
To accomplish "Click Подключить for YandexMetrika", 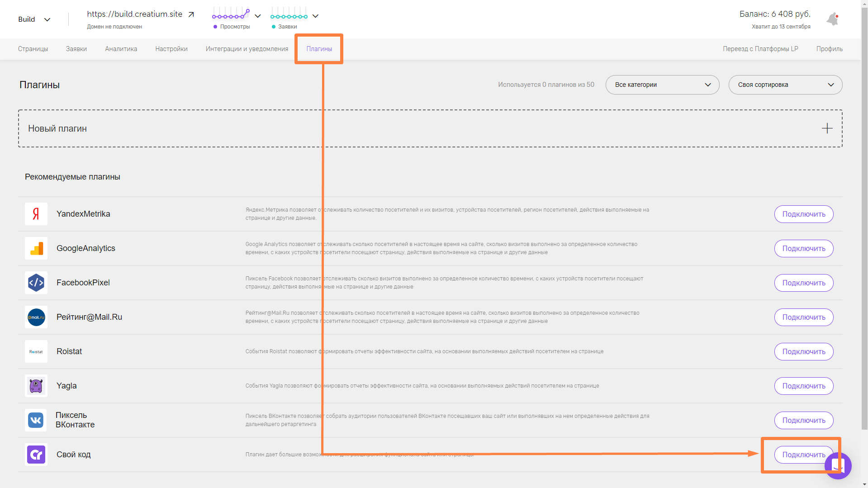I will (x=803, y=214).
